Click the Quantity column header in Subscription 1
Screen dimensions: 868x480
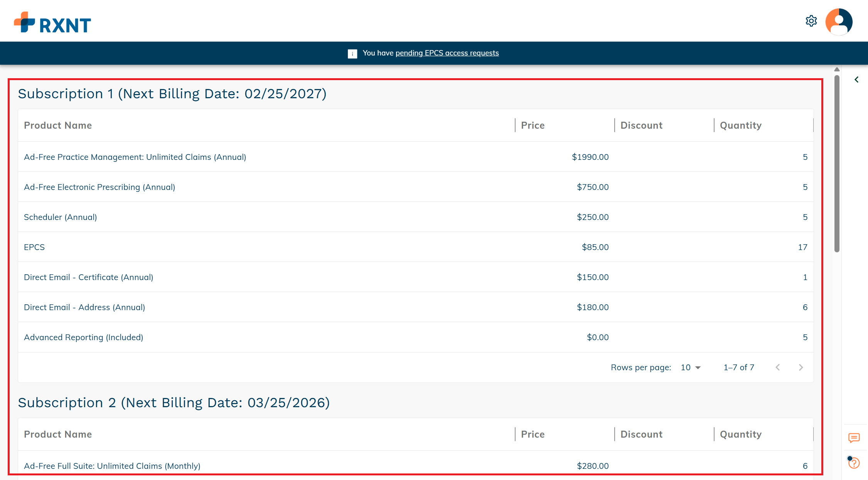click(x=740, y=126)
